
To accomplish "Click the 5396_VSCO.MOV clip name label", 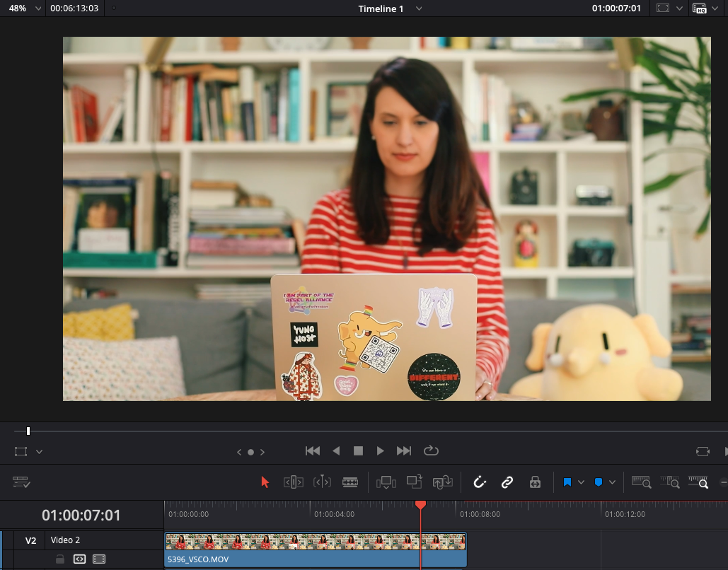I will point(198,559).
